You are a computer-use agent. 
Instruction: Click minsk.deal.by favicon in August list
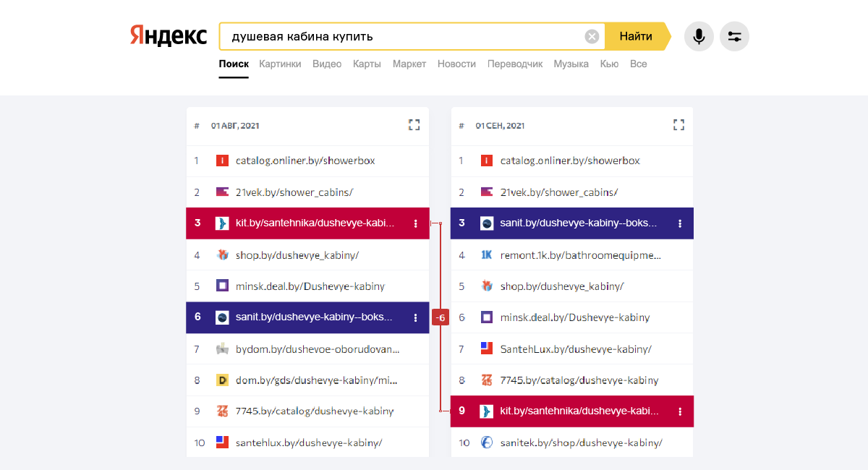click(222, 286)
